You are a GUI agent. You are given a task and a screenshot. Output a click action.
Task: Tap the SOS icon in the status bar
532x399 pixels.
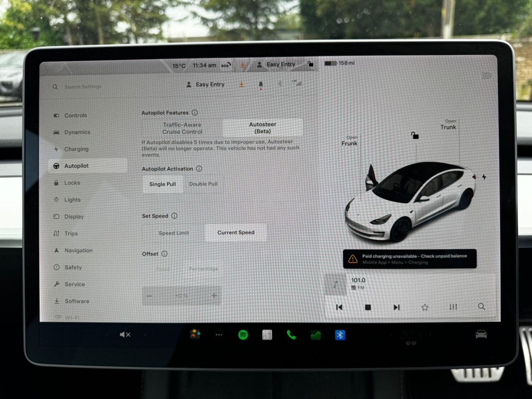[x=226, y=65]
